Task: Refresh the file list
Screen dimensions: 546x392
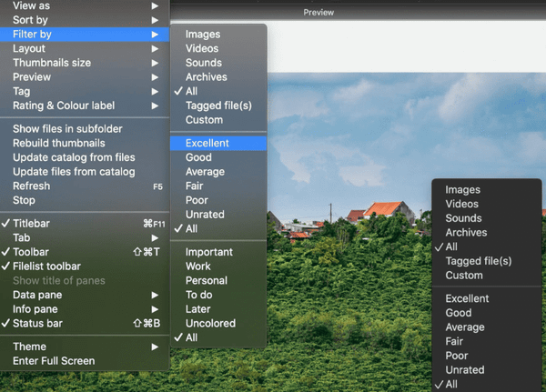Action: click(x=85, y=186)
